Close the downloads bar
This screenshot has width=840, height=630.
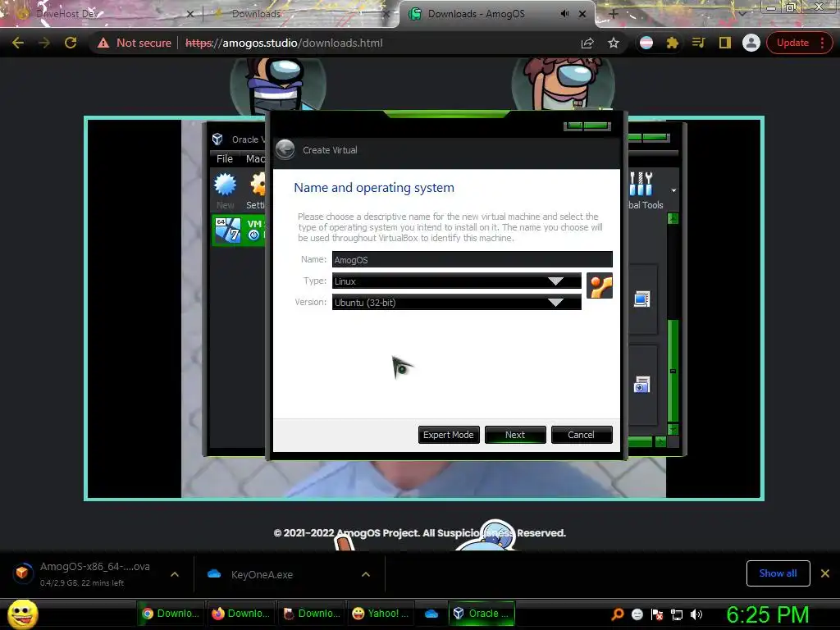click(825, 573)
